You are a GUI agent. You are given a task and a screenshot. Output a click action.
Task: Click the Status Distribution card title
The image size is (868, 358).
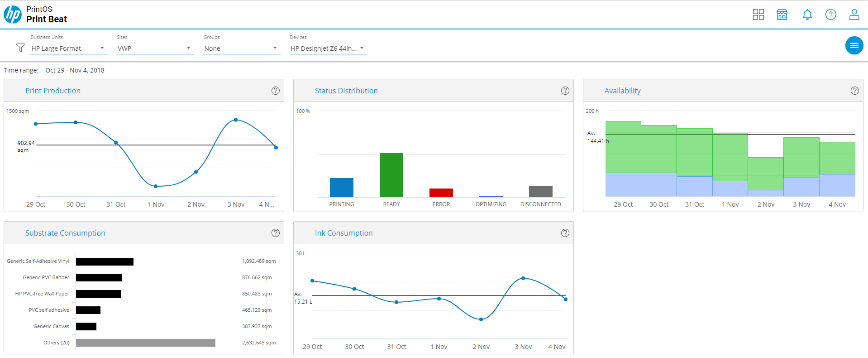(346, 91)
